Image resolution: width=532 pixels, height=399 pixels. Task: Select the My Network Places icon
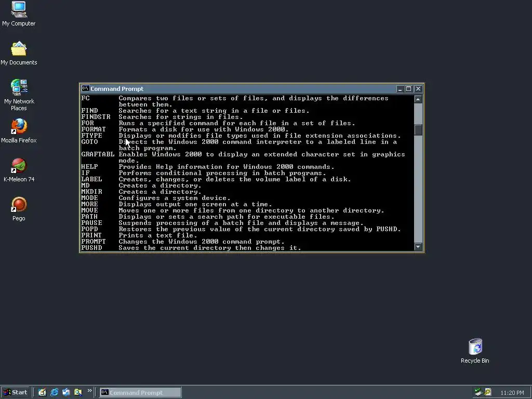[19, 95]
